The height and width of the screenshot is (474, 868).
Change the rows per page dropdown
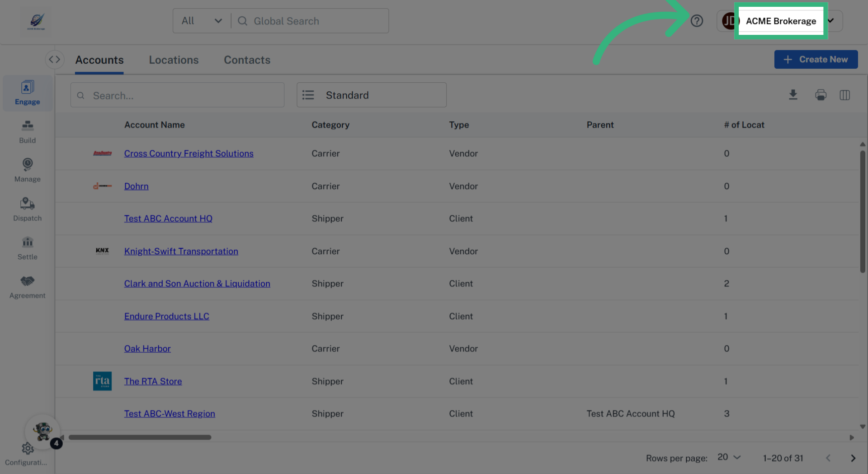tap(729, 457)
